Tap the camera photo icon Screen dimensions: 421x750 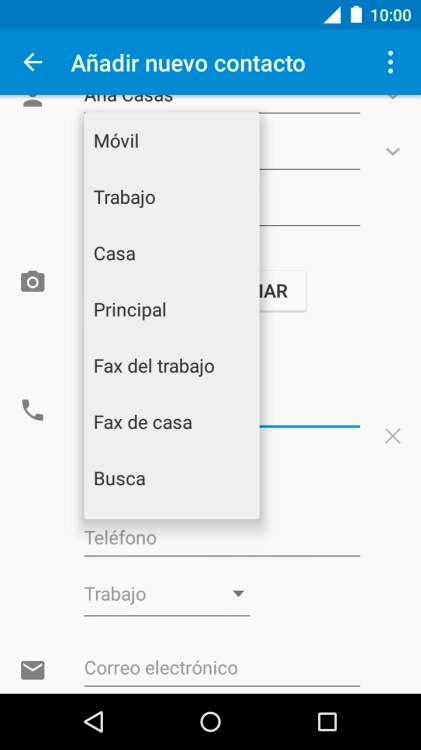(x=33, y=282)
